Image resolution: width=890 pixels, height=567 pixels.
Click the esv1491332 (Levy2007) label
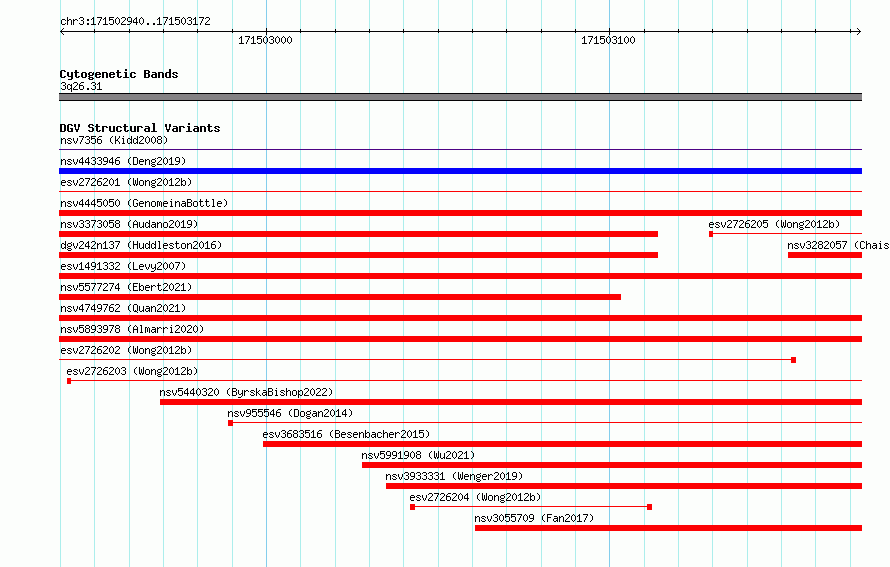tap(123, 266)
